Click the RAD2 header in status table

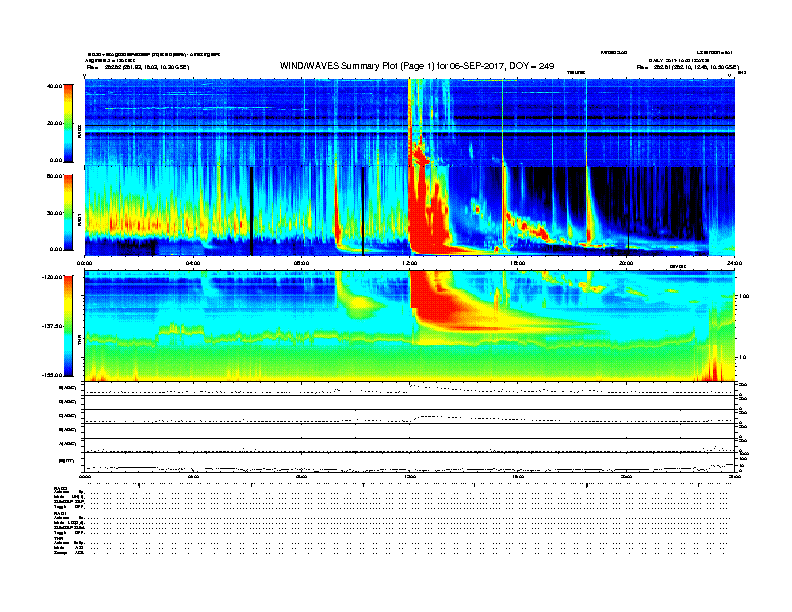(x=61, y=488)
